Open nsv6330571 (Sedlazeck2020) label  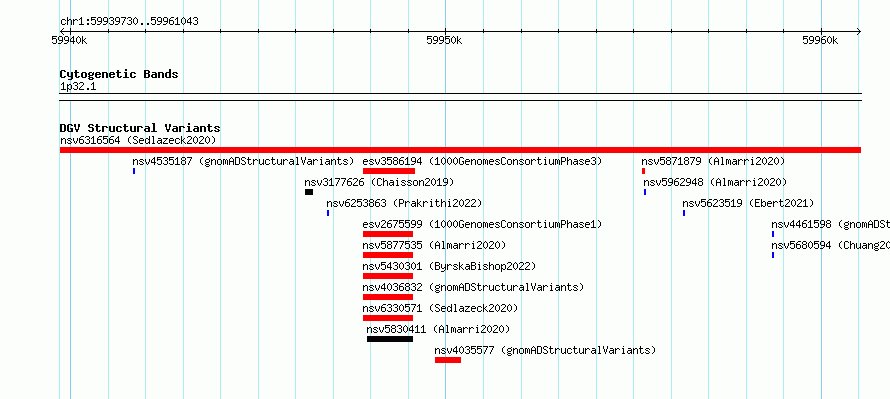pyautogui.click(x=440, y=308)
